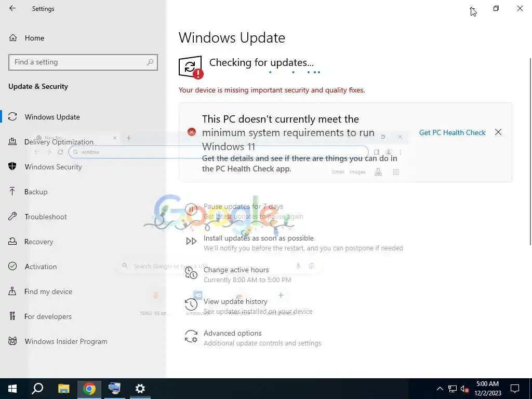Open View update history
Screen dimensions: 532x399
coord(235,301)
